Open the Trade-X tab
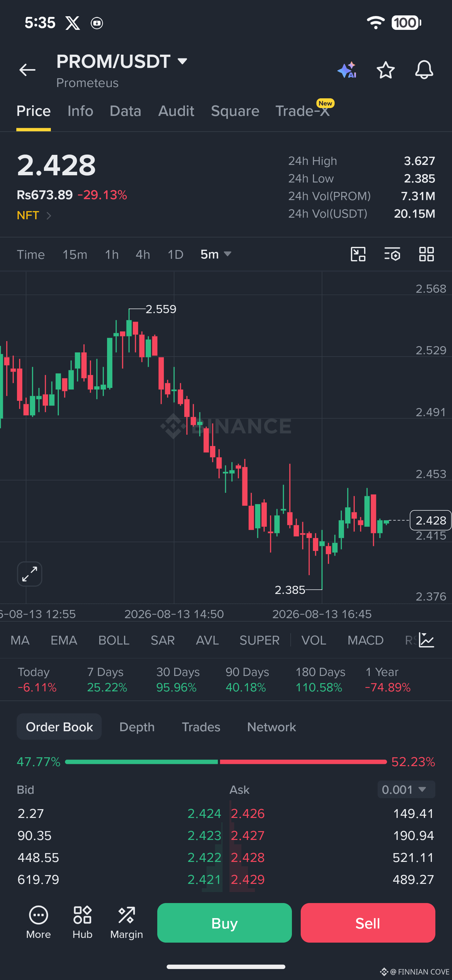 pyautogui.click(x=303, y=111)
